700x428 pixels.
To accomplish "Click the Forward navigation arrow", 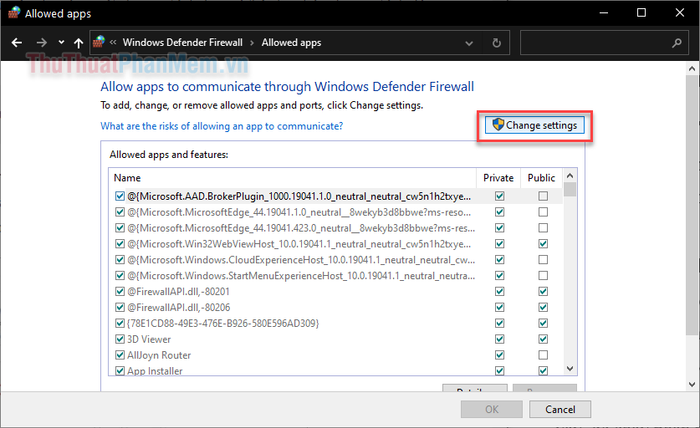I will [41, 43].
